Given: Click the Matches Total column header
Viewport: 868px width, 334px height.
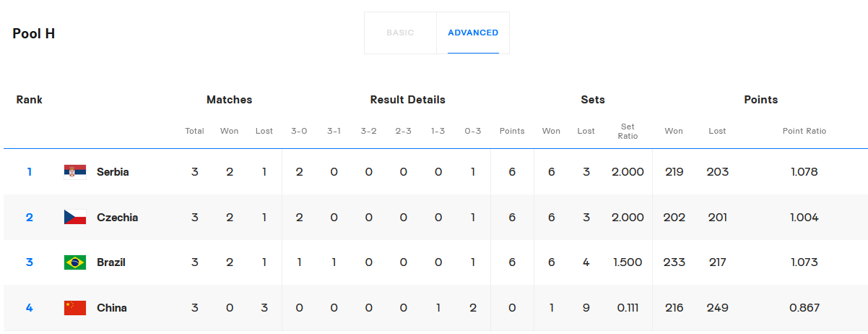Looking at the screenshot, I should (x=194, y=132).
